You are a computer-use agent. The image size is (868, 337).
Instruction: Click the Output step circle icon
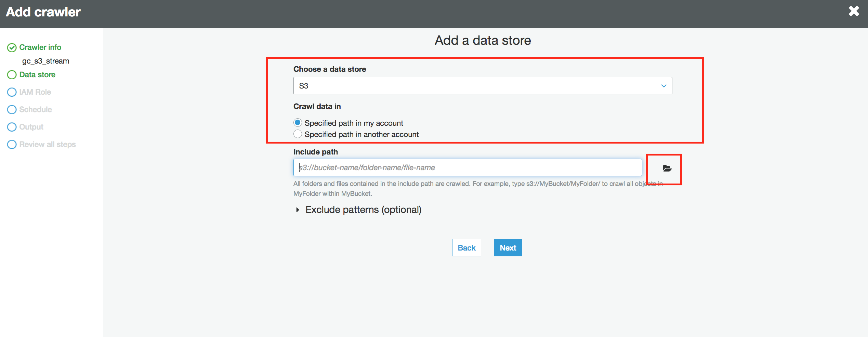pos(12,127)
